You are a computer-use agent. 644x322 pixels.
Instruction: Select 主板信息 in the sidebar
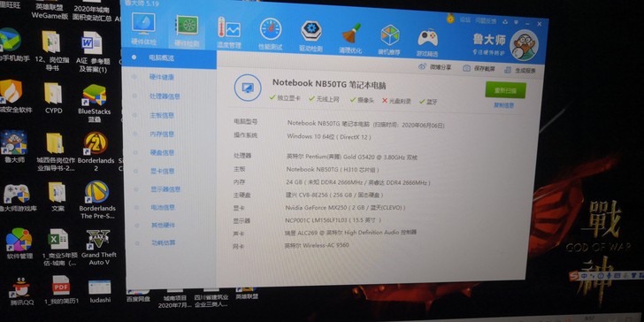(x=162, y=115)
